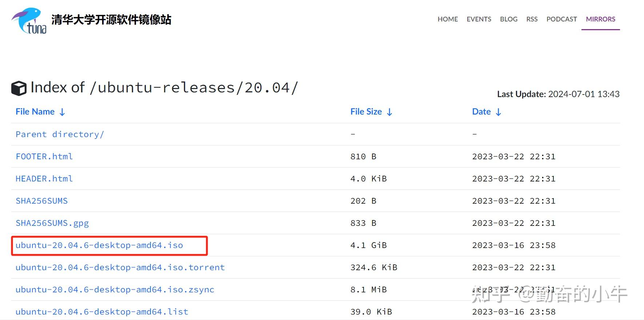644x320 pixels.
Task: Download the SHA256SUMS file
Action: (41, 201)
